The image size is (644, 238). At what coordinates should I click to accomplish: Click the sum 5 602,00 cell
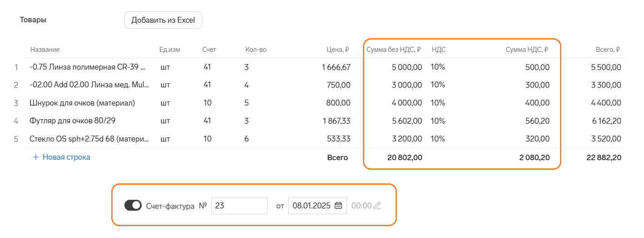pos(407,121)
